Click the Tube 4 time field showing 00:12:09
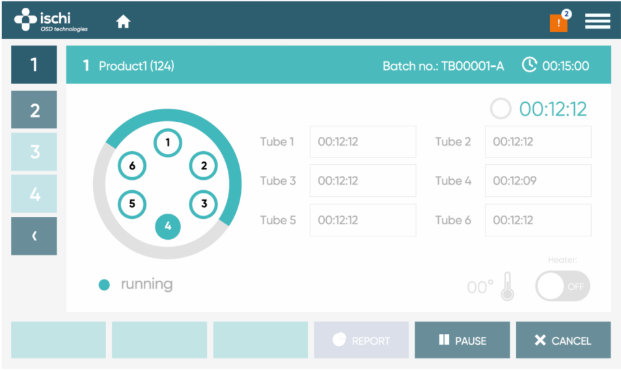Screen dimensions: 621x371 pos(538,181)
